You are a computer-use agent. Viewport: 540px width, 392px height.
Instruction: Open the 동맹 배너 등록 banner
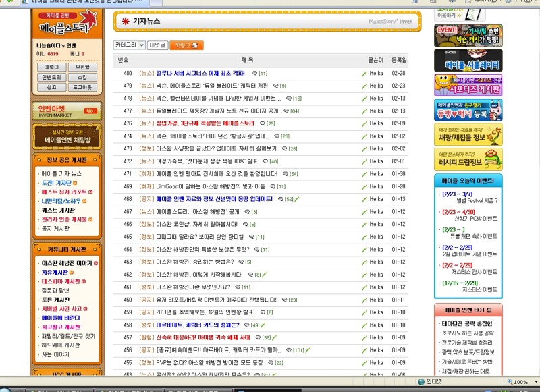point(468,110)
